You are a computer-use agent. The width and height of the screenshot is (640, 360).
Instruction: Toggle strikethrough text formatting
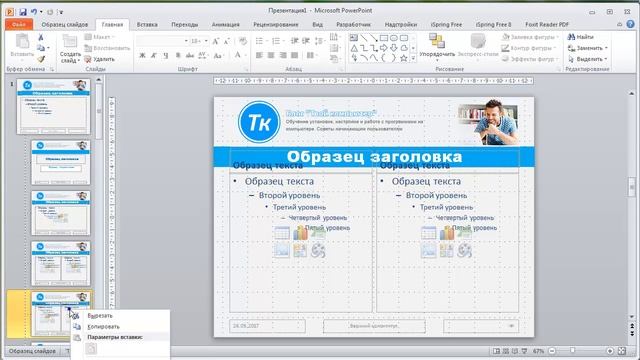click(x=190, y=56)
